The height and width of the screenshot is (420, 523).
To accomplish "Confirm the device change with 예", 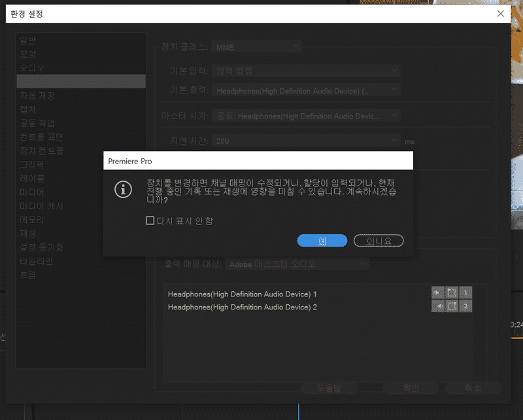I will 322,241.
